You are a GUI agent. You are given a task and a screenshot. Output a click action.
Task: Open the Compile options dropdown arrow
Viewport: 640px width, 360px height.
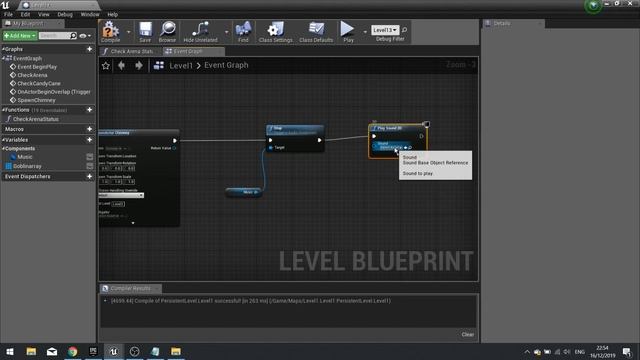point(128,32)
